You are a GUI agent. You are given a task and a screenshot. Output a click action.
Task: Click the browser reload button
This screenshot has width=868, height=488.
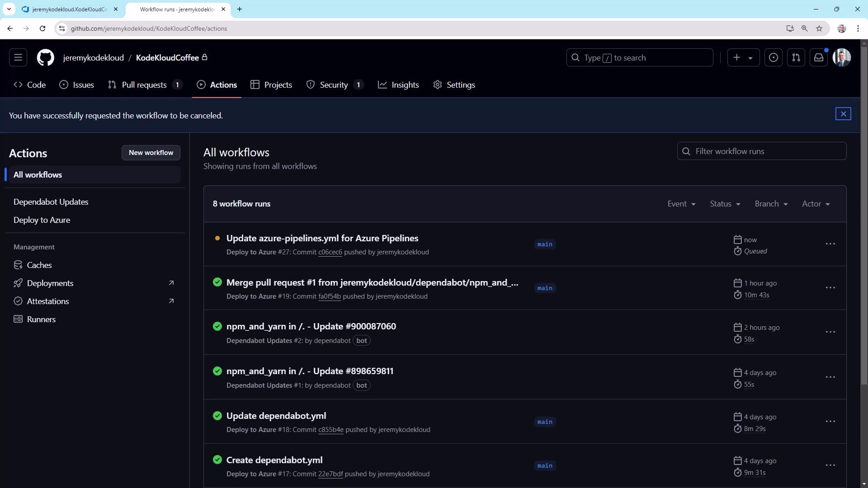42,28
